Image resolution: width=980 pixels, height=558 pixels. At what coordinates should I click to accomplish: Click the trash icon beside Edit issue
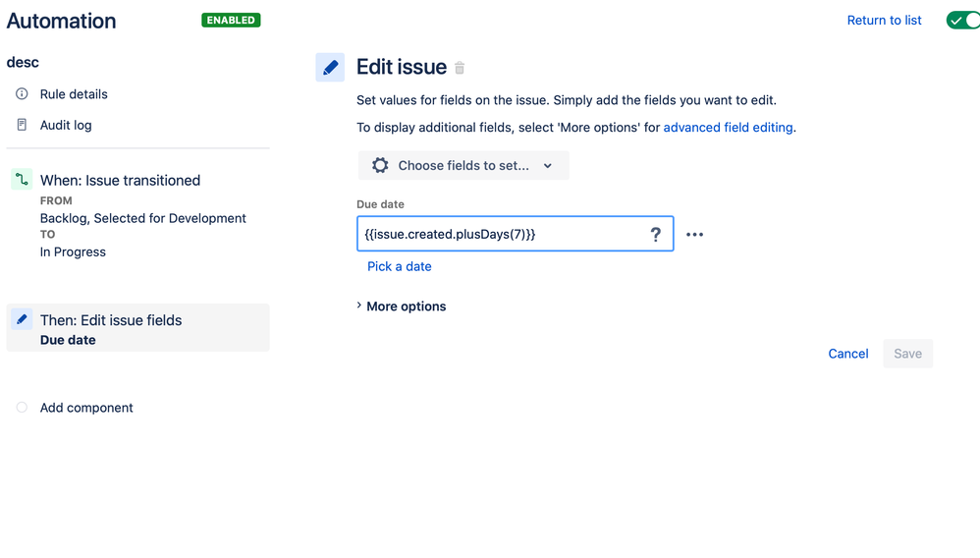tap(460, 68)
